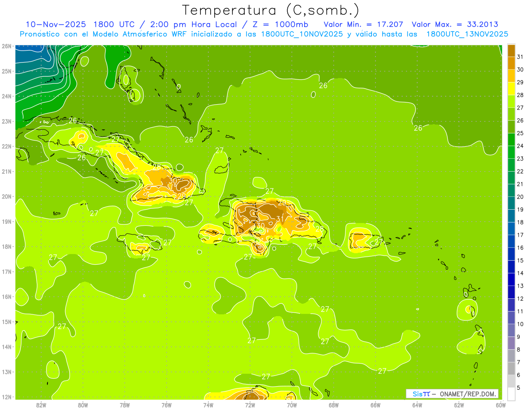
Task: Pick the gray legend swatch between 6 and 7
Action: coord(511,368)
